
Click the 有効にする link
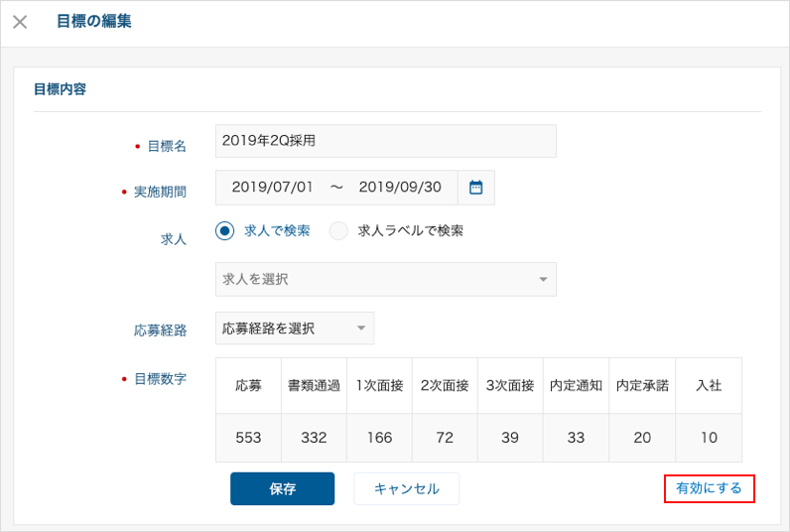[x=710, y=488]
